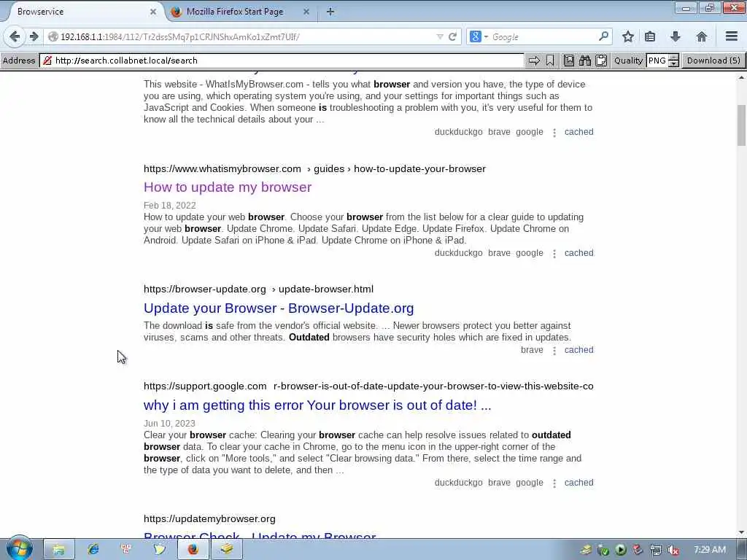Expand three-dot menu of WhatIsMyBrowser result
The width and height of the screenshot is (747, 560).
(554, 133)
